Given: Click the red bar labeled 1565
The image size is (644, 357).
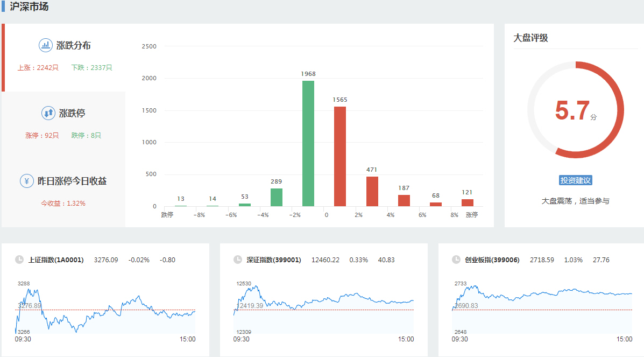Looking at the screenshot, I should [x=339, y=157].
